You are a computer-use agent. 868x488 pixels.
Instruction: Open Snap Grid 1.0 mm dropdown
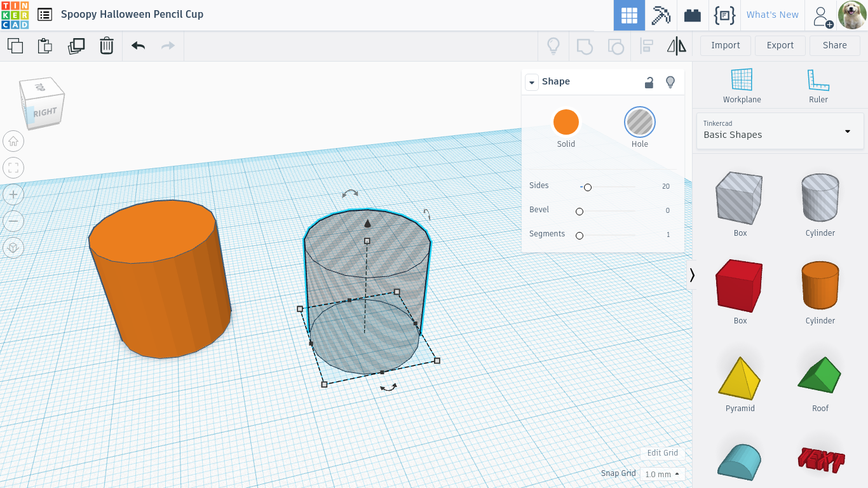pos(662,474)
